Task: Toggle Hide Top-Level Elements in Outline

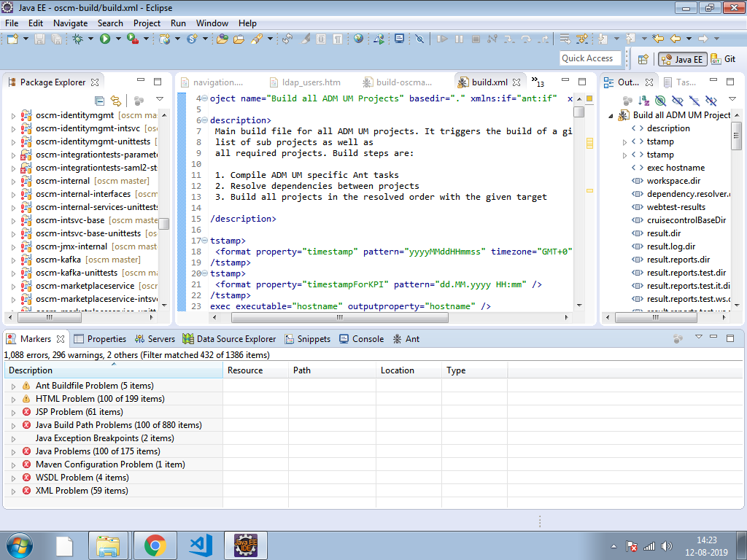Action: pyautogui.click(x=711, y=101)
